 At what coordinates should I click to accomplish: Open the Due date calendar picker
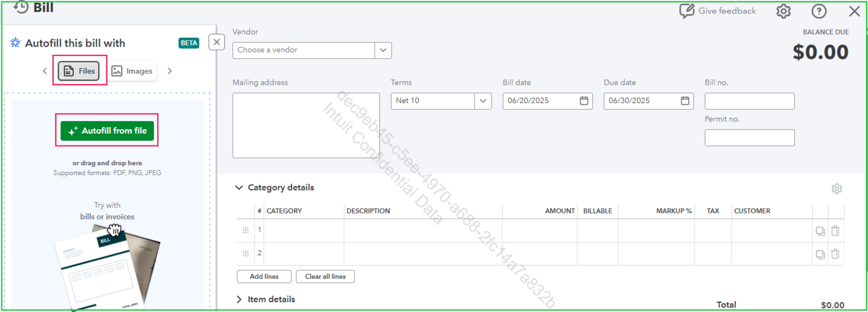click(685, 101)
